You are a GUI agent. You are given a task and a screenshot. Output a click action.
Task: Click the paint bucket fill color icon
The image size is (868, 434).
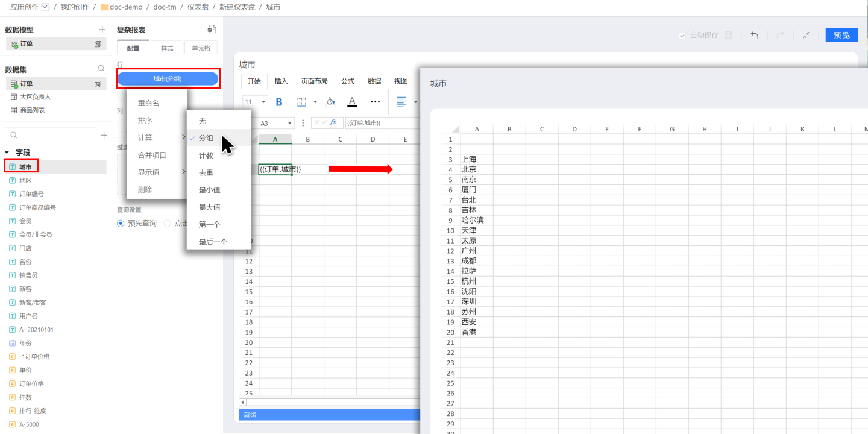pos(330,102)
